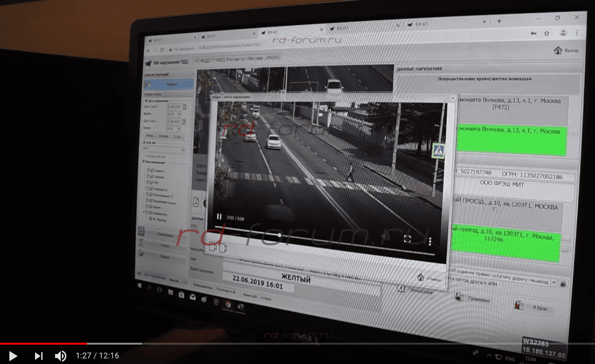Seek using the violation video's progress slider

point(325,240)
